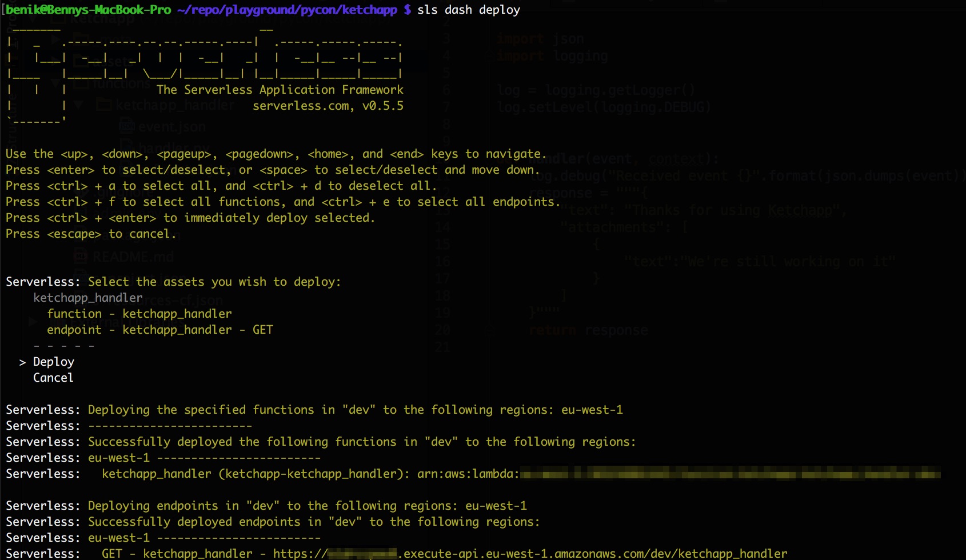
Task: Click the ketchapp_handler group heading above the assets
Action: [88, 298]
